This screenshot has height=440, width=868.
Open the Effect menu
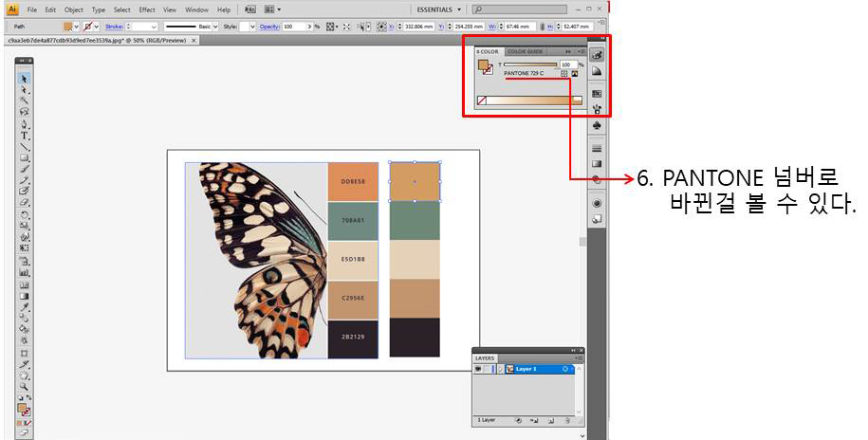coord(147,10)
